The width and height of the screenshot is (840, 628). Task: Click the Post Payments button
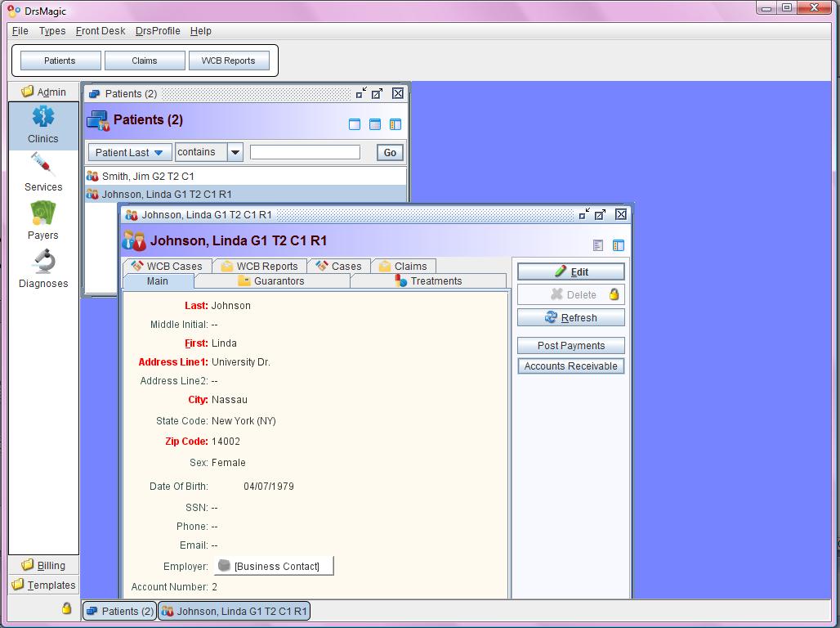pyautogui.click(x=571, y=345)
